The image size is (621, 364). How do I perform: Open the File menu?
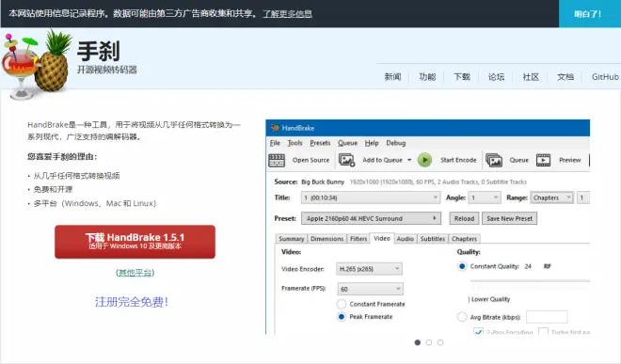275,143
